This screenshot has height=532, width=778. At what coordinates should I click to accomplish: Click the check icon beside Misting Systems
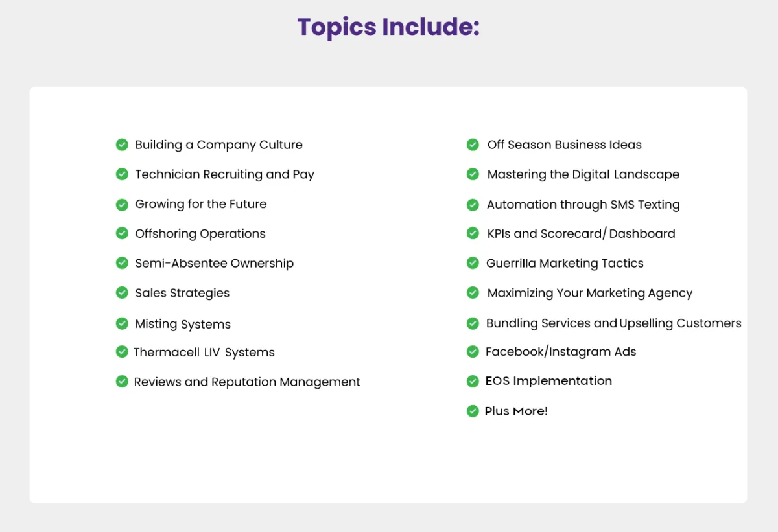pyautogui.click(x=122, y=323)
